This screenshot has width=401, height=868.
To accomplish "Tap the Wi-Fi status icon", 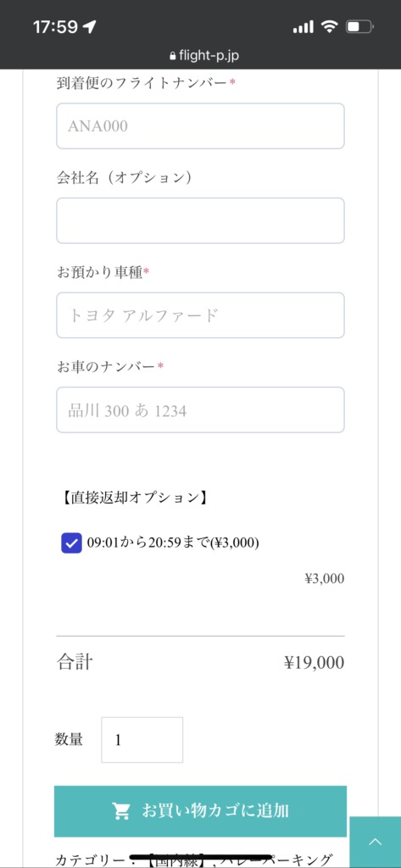I will pos(330,26).
